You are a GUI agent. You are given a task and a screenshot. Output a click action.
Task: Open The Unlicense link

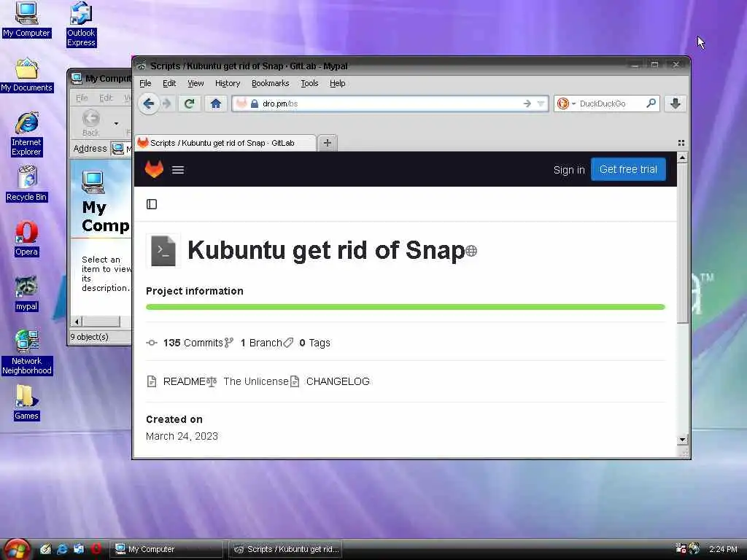click(248, 381)
